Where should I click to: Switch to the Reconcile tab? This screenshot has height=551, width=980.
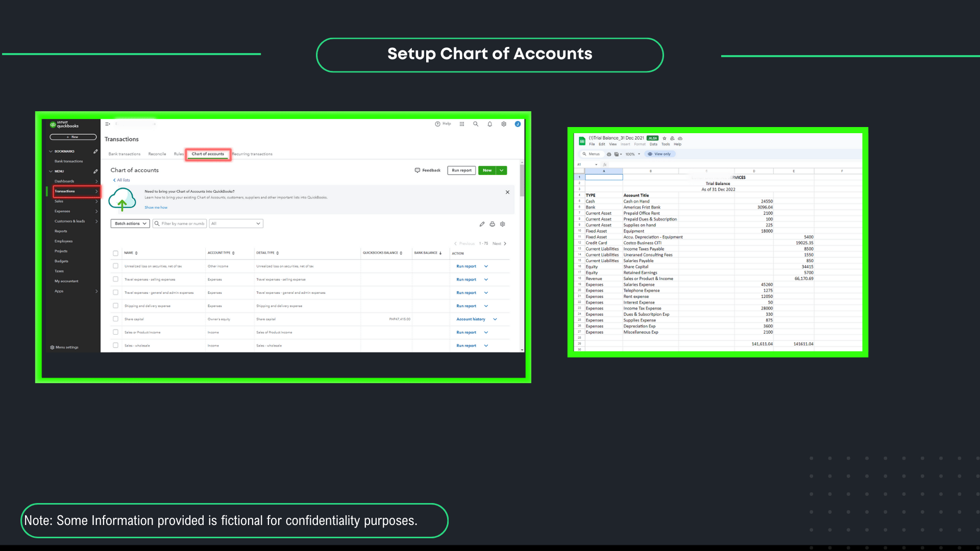tap(157, 154)
